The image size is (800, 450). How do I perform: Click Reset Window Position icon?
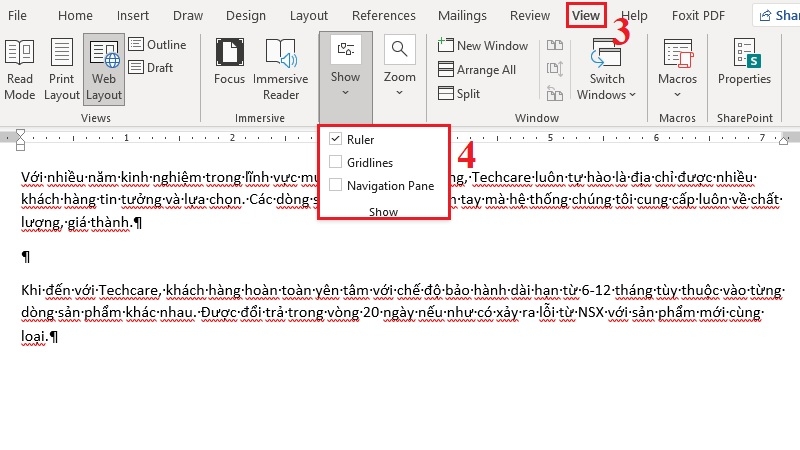(x=555, y=93)
